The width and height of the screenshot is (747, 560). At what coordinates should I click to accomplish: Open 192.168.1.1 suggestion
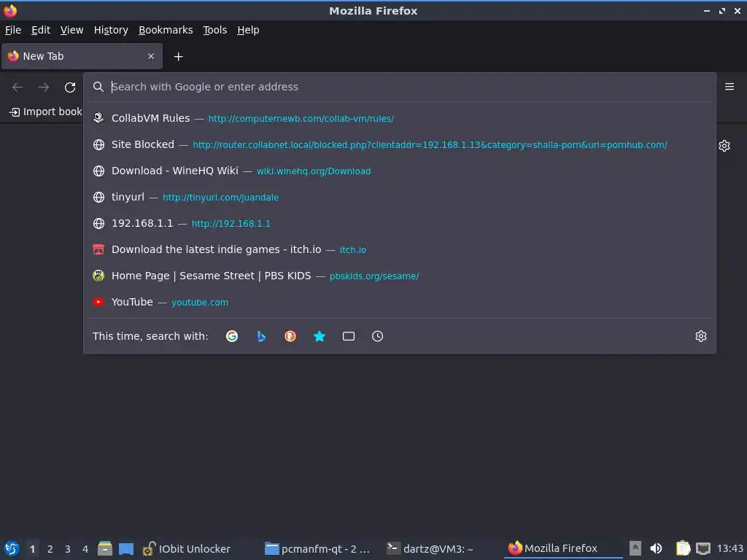pyautogui.click(x=400, y=223)
